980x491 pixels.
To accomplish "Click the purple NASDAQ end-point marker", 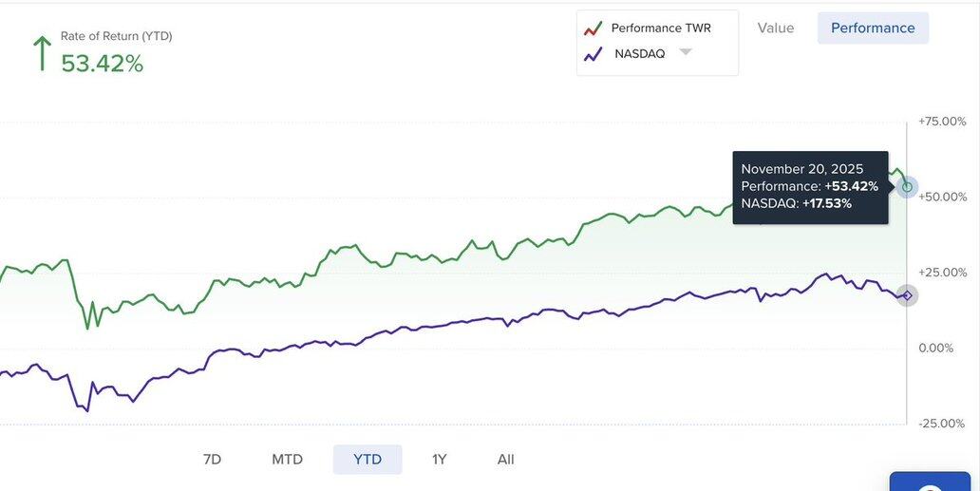I will point(907,295).
